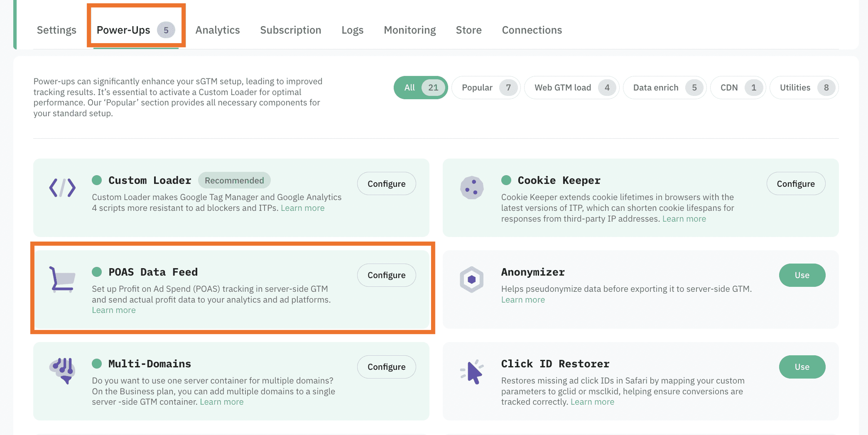Click the Cookie Keeper cookie icon
868x435 pixels.
click(x=472, y=188)
